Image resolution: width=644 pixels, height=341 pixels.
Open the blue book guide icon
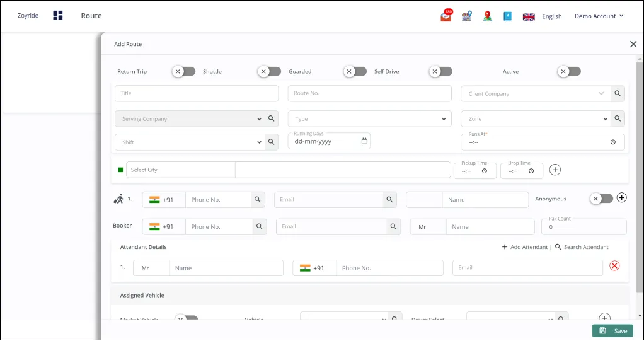508,16
